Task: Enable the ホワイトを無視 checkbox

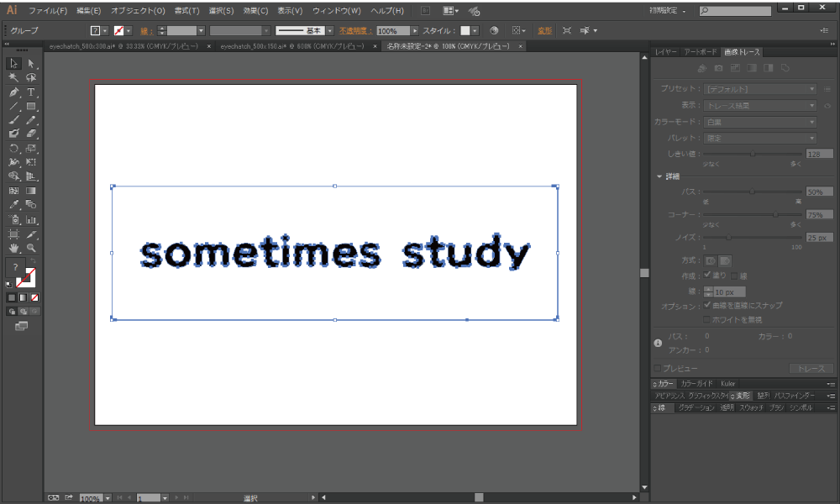Action: (706, 319)
